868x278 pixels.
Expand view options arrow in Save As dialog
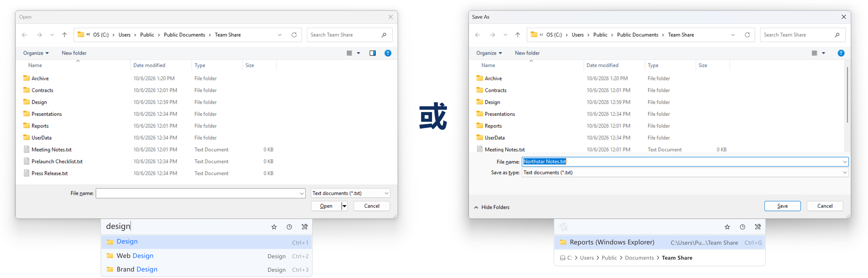pos(823,53)
